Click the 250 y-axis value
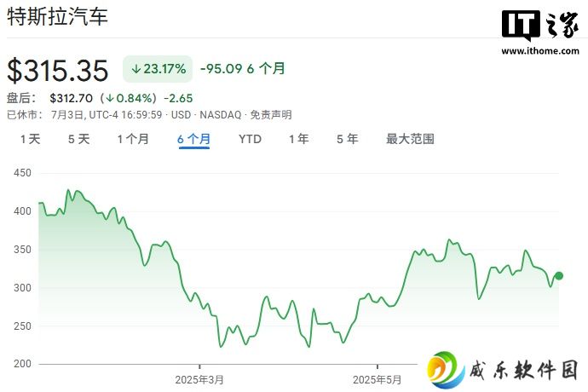Viewport: 588px width, 392px height. click(x=22, y=326)
